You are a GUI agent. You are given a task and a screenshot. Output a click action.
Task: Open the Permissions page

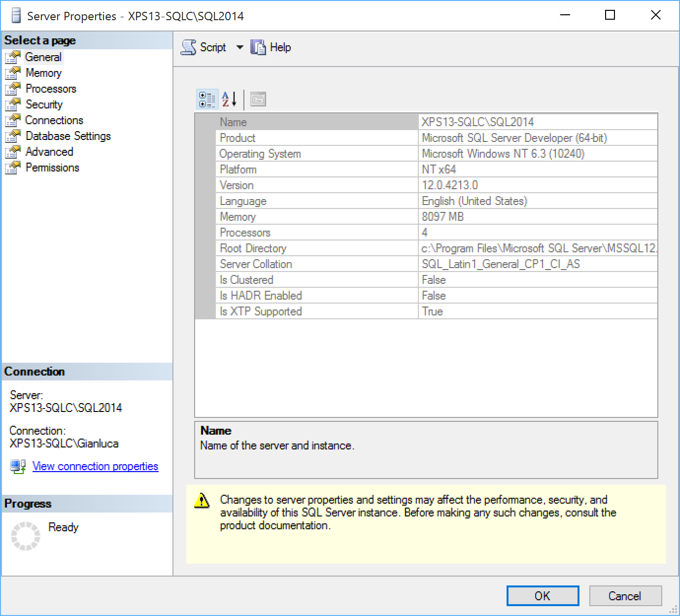pos(52,168)
